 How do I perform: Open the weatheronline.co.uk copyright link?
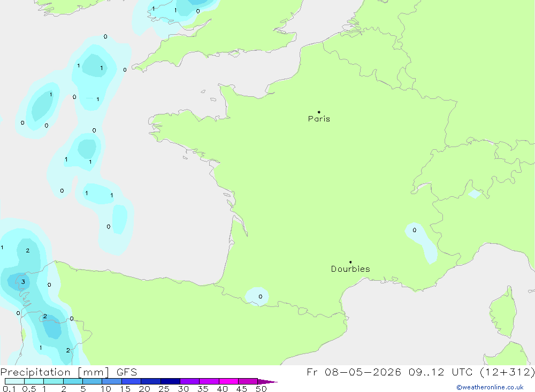(x=490, y=387)
